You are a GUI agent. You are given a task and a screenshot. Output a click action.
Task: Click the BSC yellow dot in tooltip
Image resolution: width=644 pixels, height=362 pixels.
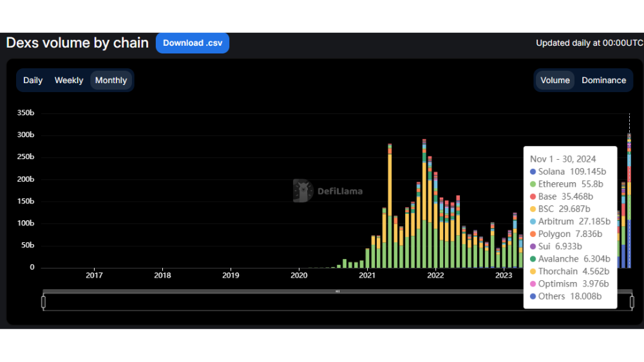click(x=533, y=209)
